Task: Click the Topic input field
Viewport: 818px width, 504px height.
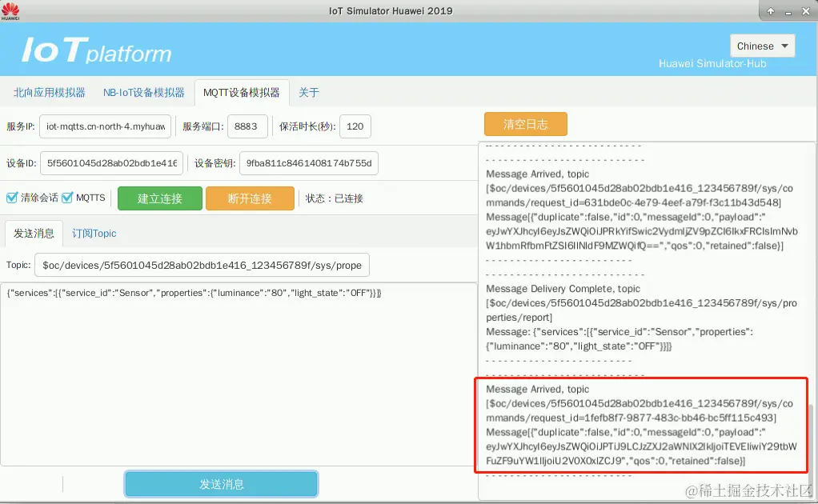Action: (202, 265)
